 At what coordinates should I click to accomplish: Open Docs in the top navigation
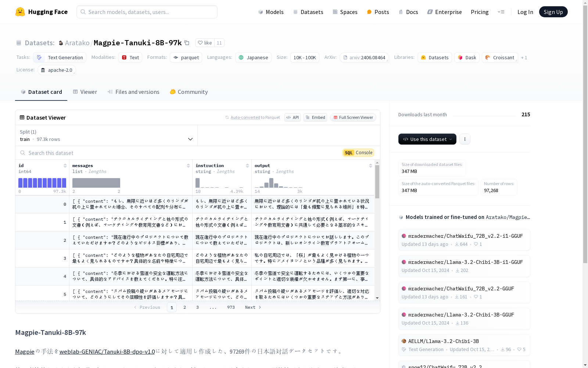(408, 12)
